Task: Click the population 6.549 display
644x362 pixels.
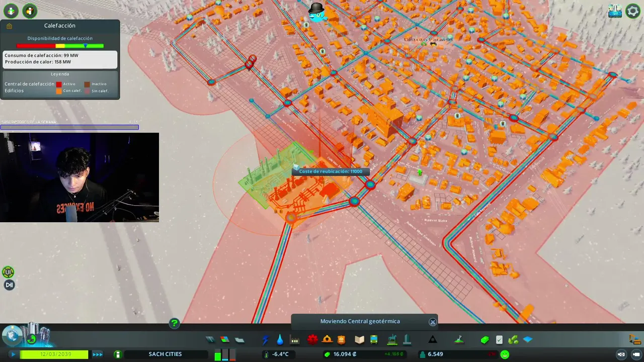Action: (435, 354)
